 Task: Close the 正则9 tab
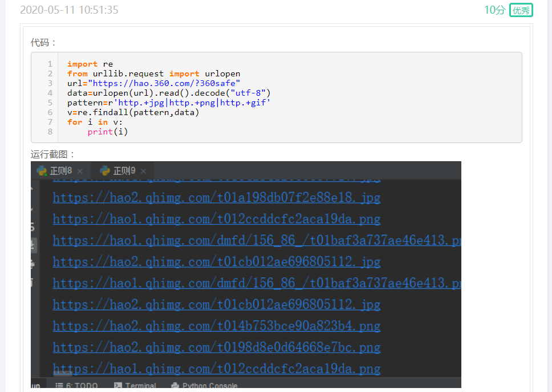click(x=143, y=171)
